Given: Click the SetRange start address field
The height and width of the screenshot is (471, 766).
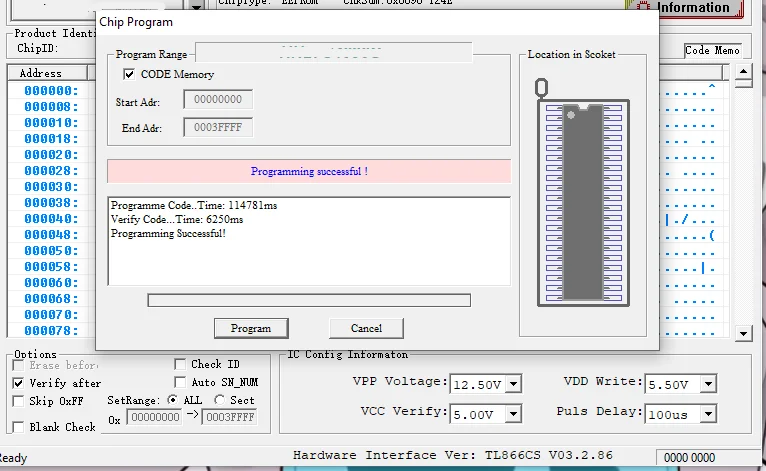Looking at the screenshot, I should 154,417.
